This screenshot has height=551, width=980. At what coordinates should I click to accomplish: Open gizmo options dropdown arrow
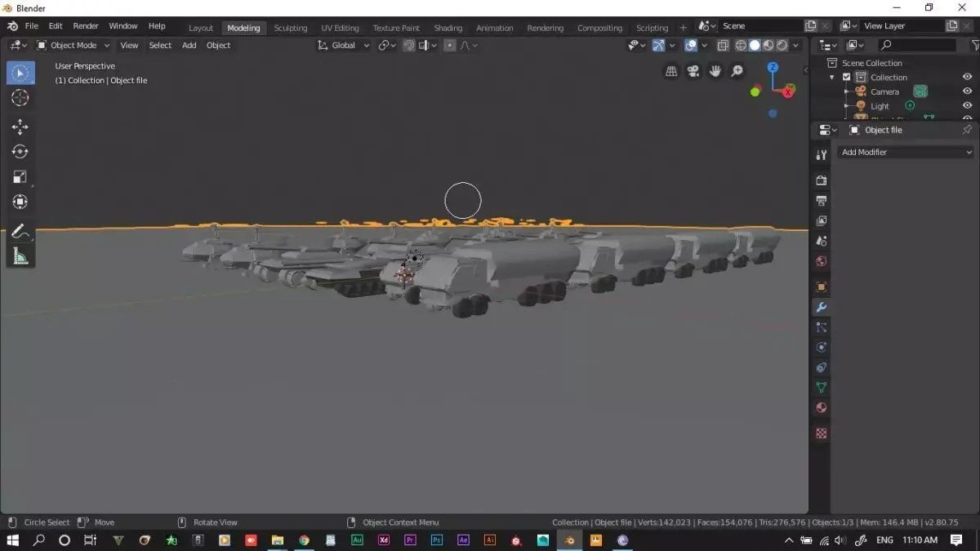click(x=672, y=46)
